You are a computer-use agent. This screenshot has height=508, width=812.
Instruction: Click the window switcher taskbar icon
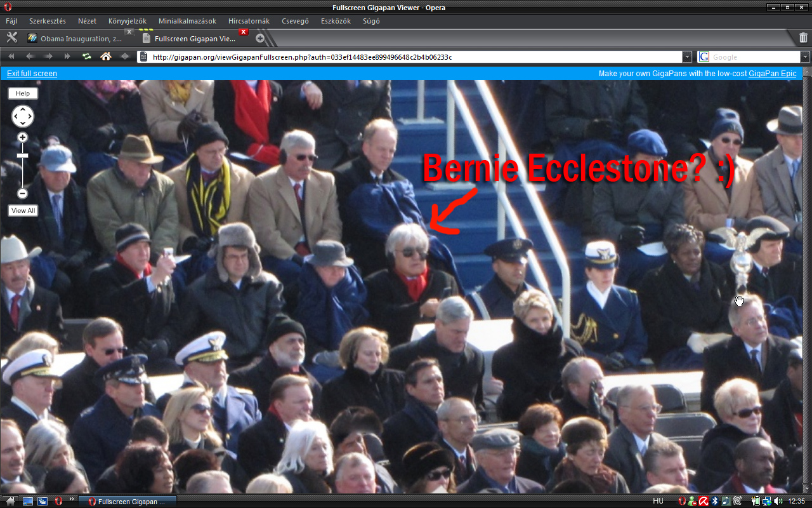(x=43, y=501)
